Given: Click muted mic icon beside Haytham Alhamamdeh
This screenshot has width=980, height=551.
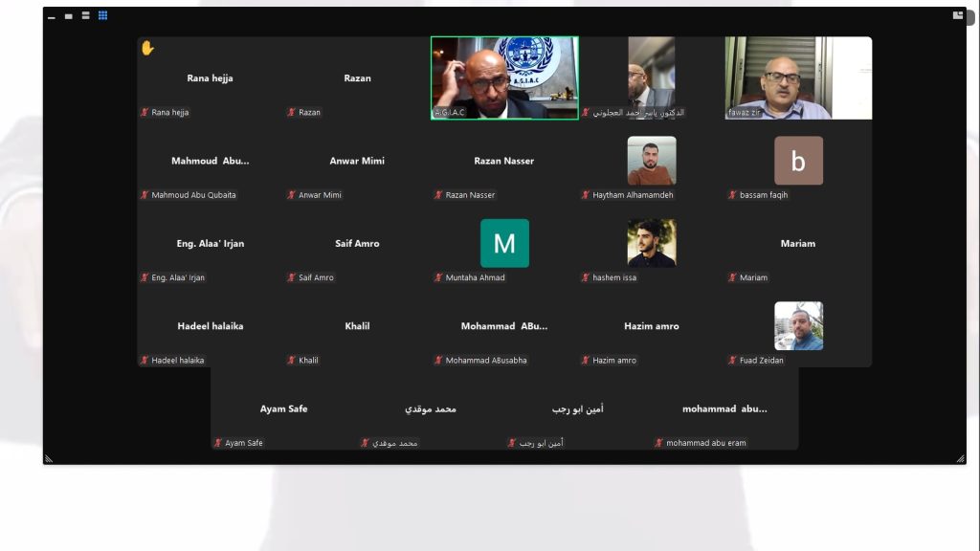Looking at the screenshot, I should pos(586,195).
